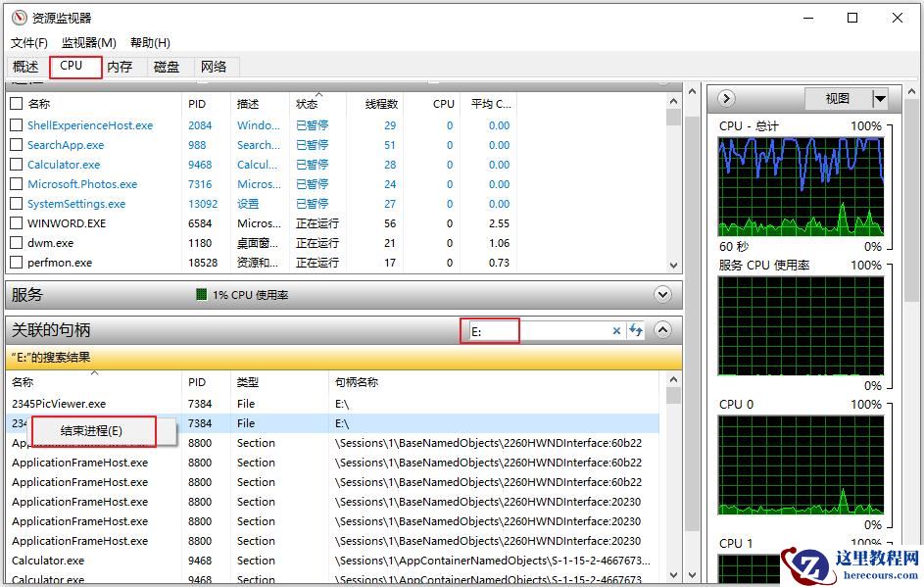Image resolution: width=924 pixels, height=587 pixels.
Task: Switch to the 内存 tab
Action: pos(120,67)
